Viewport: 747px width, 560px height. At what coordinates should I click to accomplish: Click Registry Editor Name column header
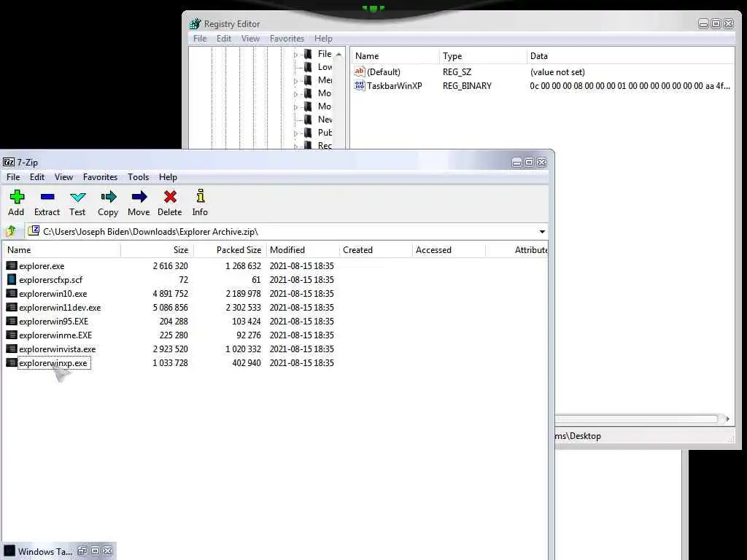(x=395, y=56)
